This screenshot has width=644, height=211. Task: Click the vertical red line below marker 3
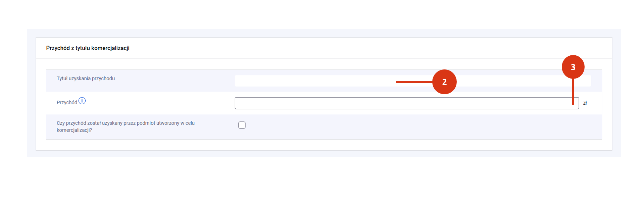(573, 92)
